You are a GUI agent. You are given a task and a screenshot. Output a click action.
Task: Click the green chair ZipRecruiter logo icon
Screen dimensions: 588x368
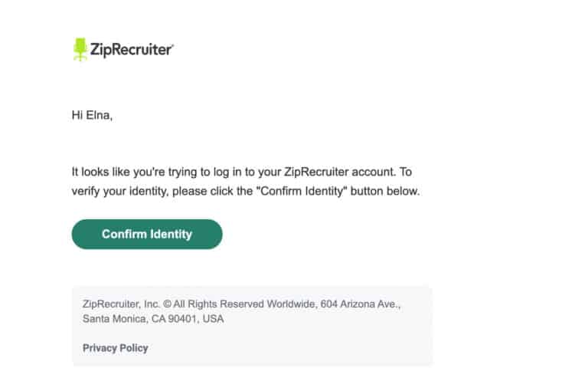80,49
